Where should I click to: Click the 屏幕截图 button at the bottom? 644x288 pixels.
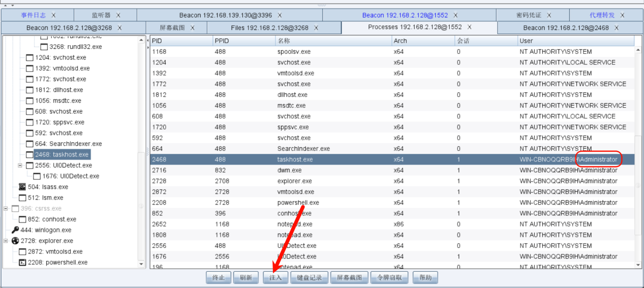(x=349, y=277)
